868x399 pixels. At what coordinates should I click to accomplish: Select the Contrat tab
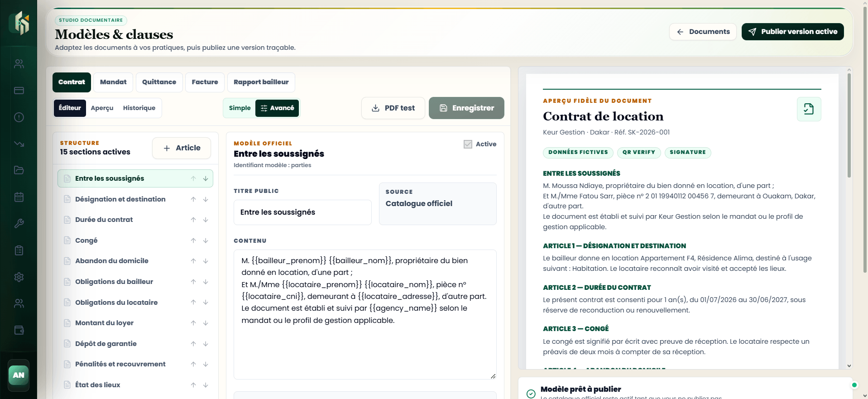72,82
